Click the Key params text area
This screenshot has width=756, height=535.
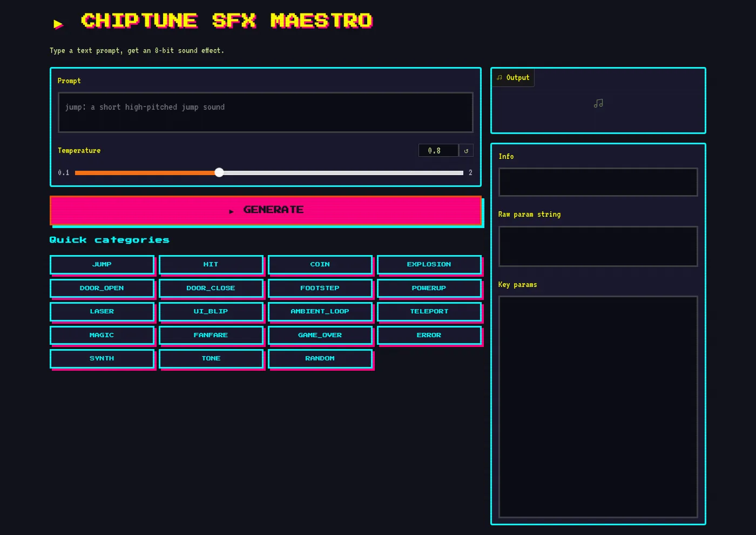click(598, 407)
